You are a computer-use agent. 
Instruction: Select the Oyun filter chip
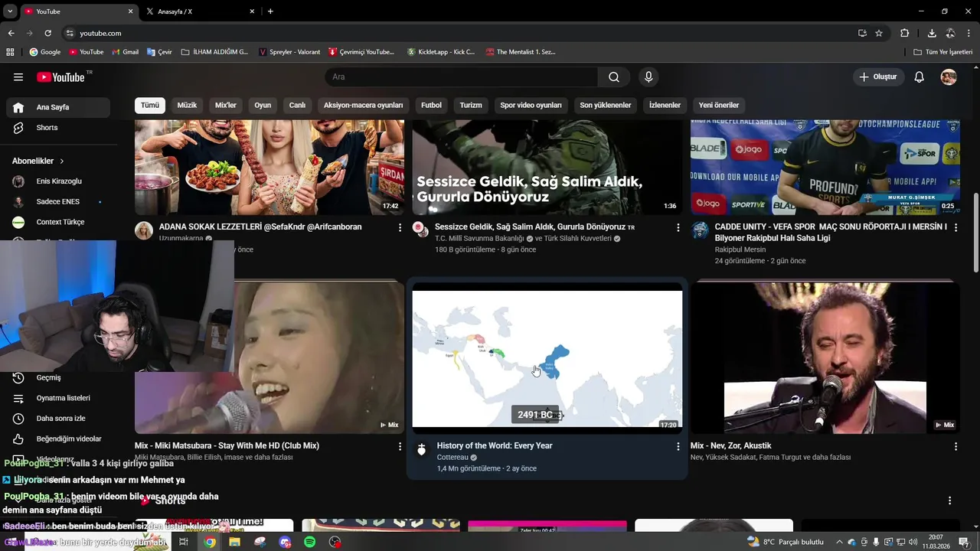click(x=263, y=106)
